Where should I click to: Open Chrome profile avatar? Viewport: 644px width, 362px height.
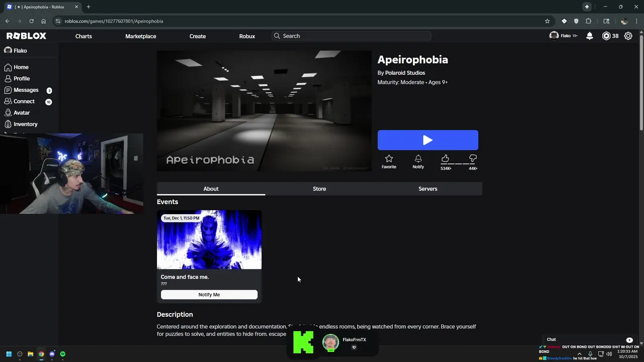(x=624, y=21)
